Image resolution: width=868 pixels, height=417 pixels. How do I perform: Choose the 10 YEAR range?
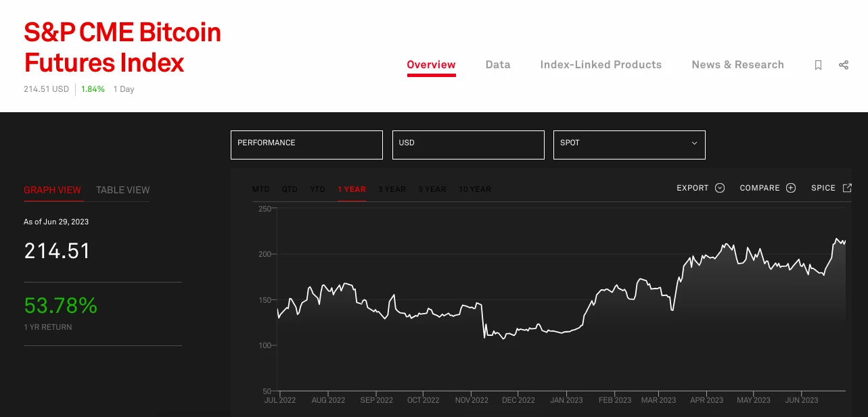pyautogui.click(x=475, y=189)
